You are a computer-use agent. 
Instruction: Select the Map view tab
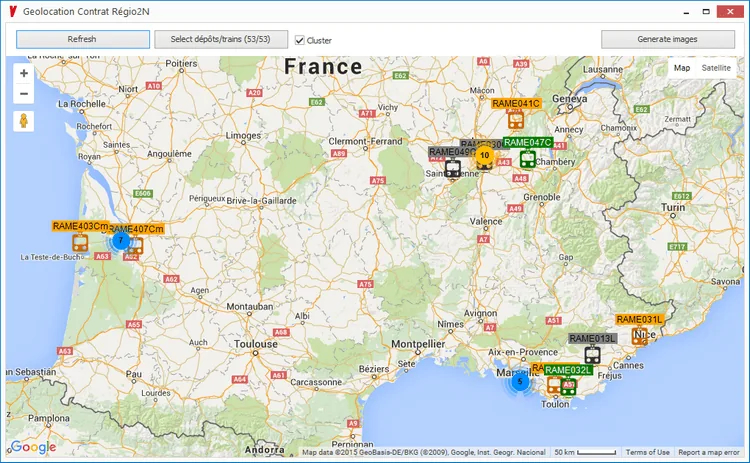pos(682,68)
